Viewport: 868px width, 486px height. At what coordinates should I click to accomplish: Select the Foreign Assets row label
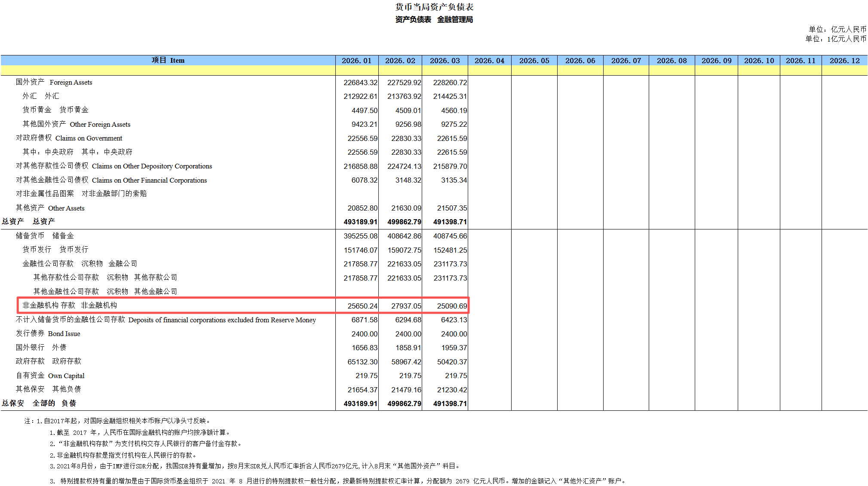pos(54,82)
